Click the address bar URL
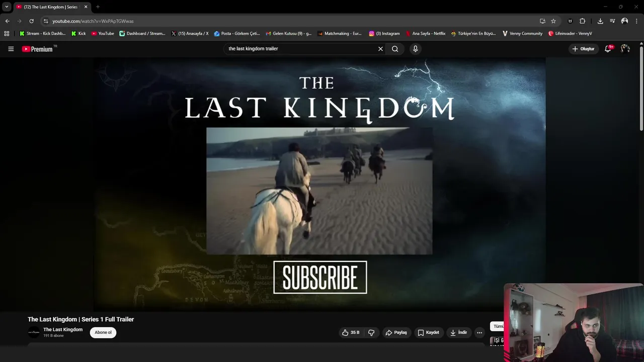 click(93, 21)
